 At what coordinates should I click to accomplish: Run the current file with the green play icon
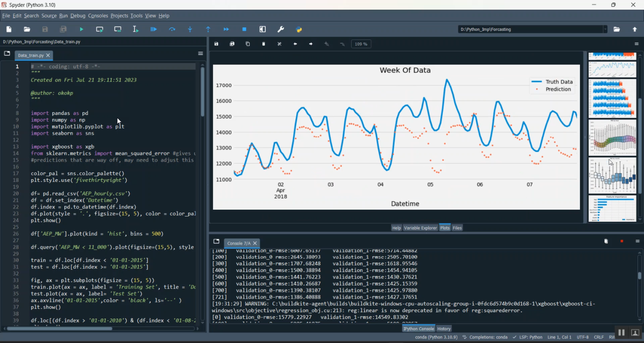click(x=82, y=30)
